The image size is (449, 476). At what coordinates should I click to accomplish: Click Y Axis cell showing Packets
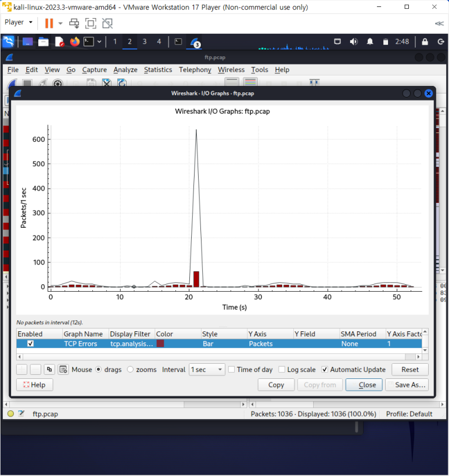270,343
